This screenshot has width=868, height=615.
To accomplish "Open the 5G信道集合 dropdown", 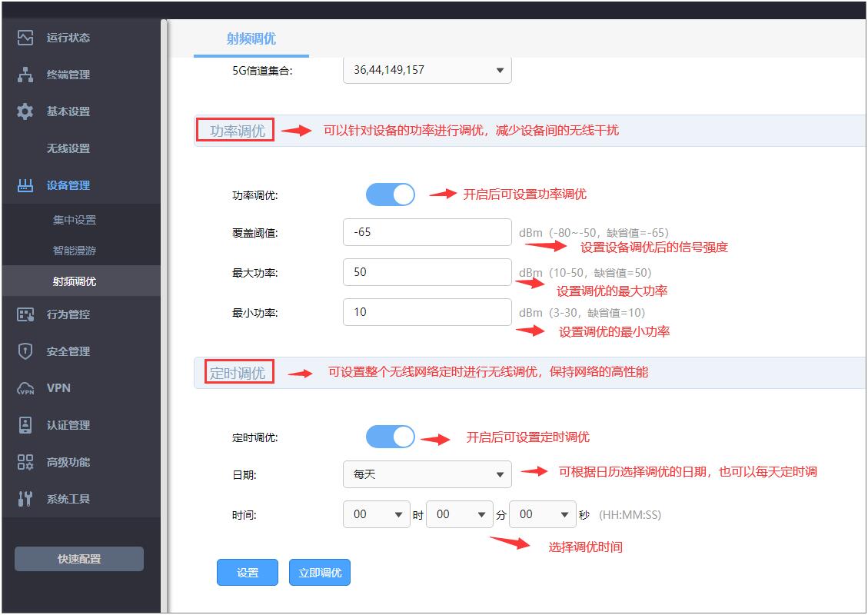I will click(427, 70).
